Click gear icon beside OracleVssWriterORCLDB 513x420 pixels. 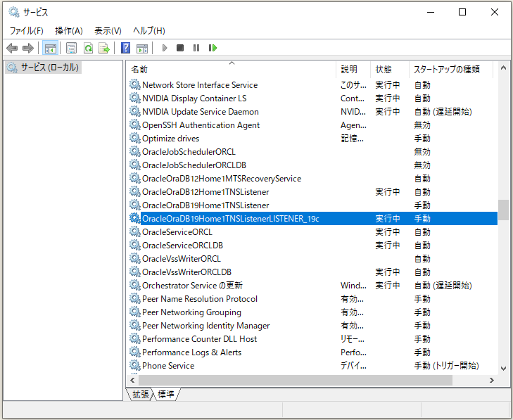pyautogui.click(x=135, y=272)
